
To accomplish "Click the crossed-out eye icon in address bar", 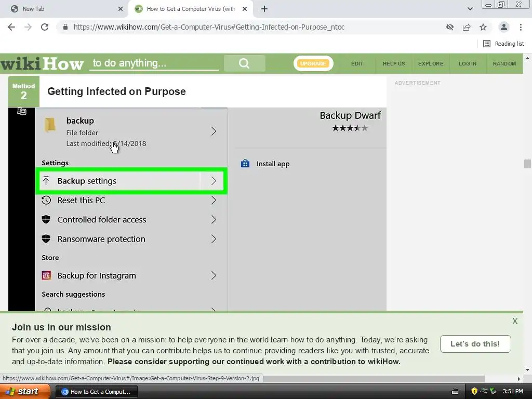I will (x=450, y=27).
